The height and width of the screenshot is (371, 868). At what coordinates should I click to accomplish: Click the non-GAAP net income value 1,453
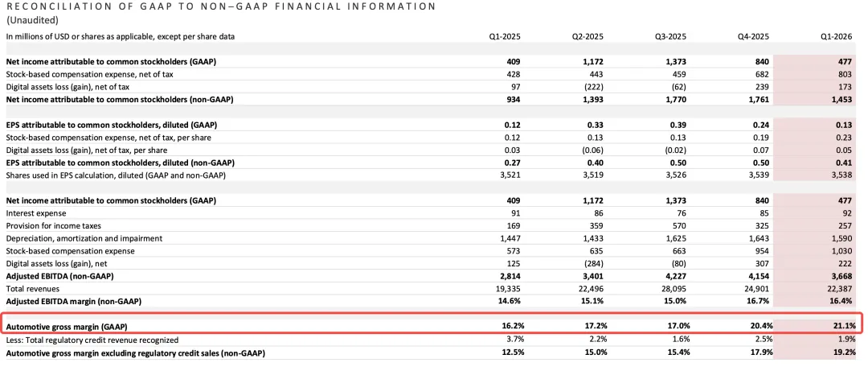pos(841,99)
